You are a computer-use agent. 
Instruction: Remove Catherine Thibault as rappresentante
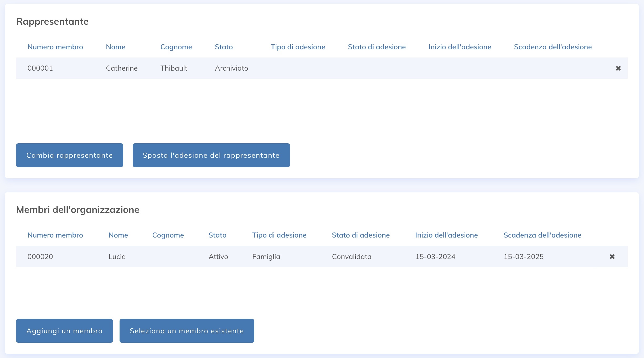pyautogui.click(x=618, y=68)
